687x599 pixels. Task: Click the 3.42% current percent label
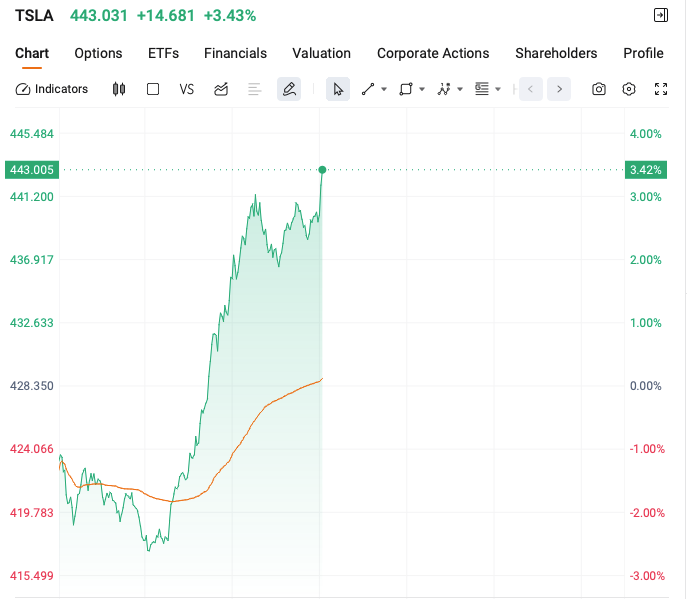(646, 170)
